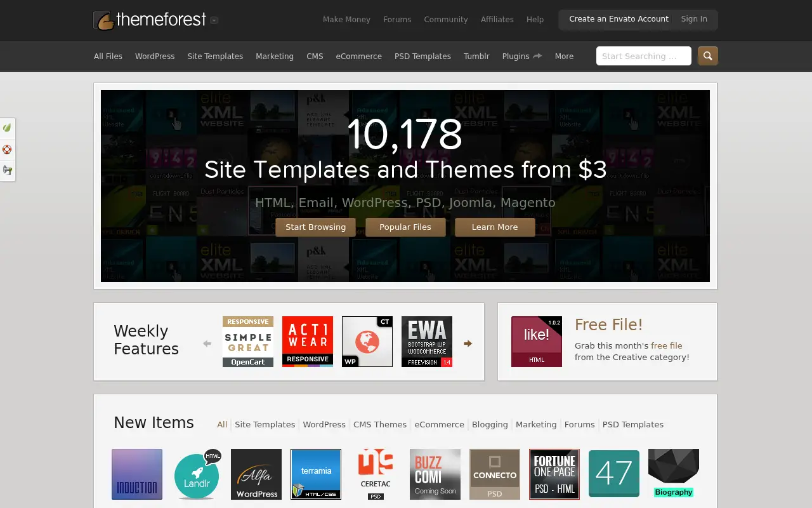Click the Learn More button
Screen dimensions: 812x508
pyautogui.click(x=495, y=227)
